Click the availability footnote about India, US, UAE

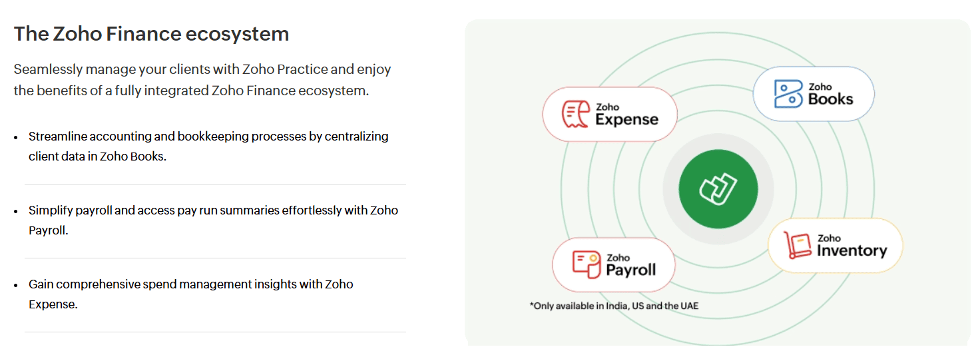pos(614,306)
